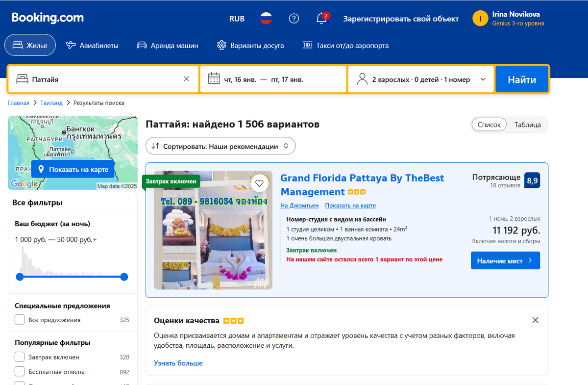Click the Genius 3-го уровня label
The width and height of the screenshot is (588, 385).
pyautogui.click(x=518, y=24)
